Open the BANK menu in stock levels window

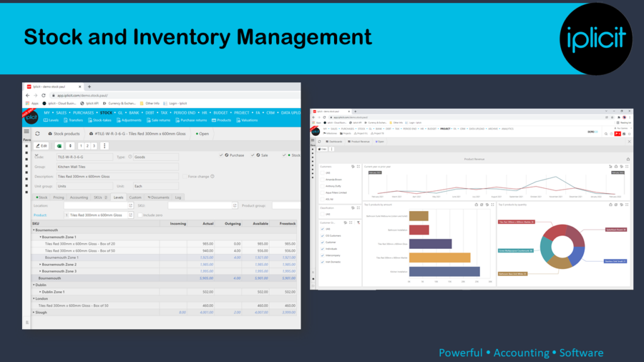click(x=134, y=113)
